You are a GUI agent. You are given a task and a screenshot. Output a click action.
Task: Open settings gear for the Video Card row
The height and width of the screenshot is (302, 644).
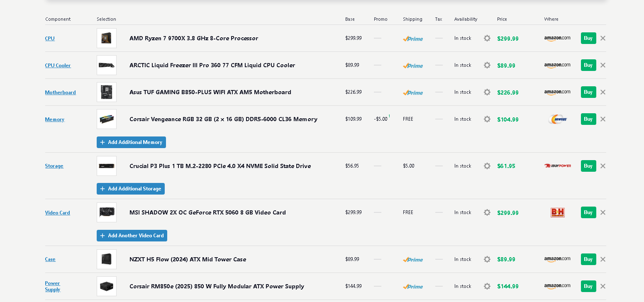click(x=487, y=212)
